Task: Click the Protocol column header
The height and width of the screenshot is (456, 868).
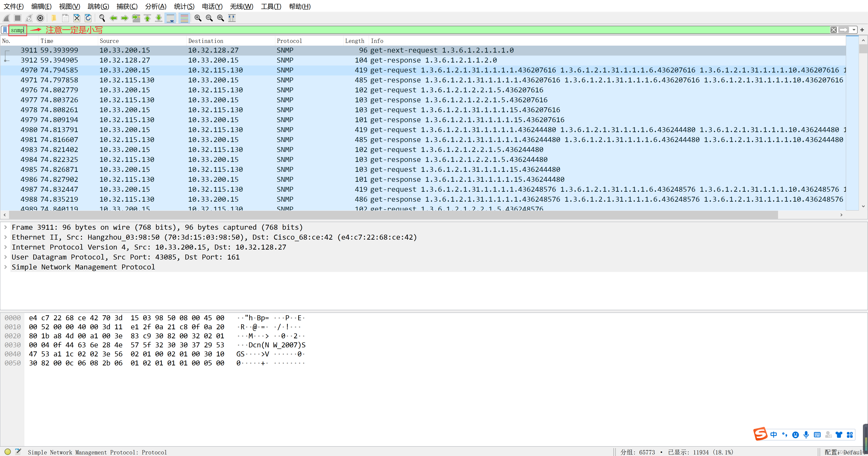Action: click(289, 41)
